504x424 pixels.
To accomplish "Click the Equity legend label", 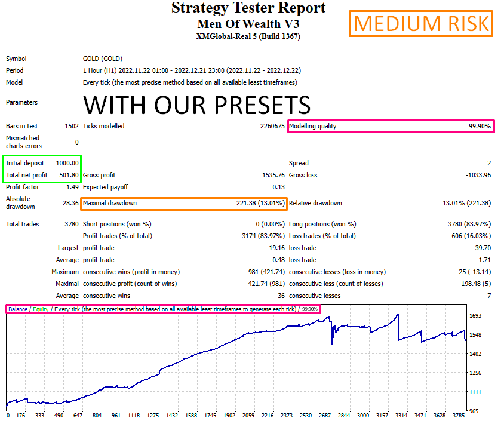I will [x=41, y=309].
